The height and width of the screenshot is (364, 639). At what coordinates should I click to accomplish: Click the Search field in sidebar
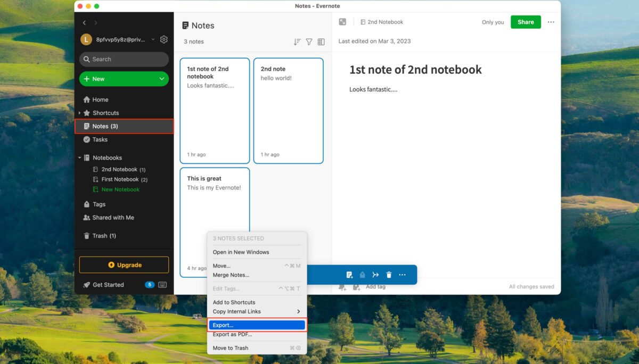click(124, 59)
